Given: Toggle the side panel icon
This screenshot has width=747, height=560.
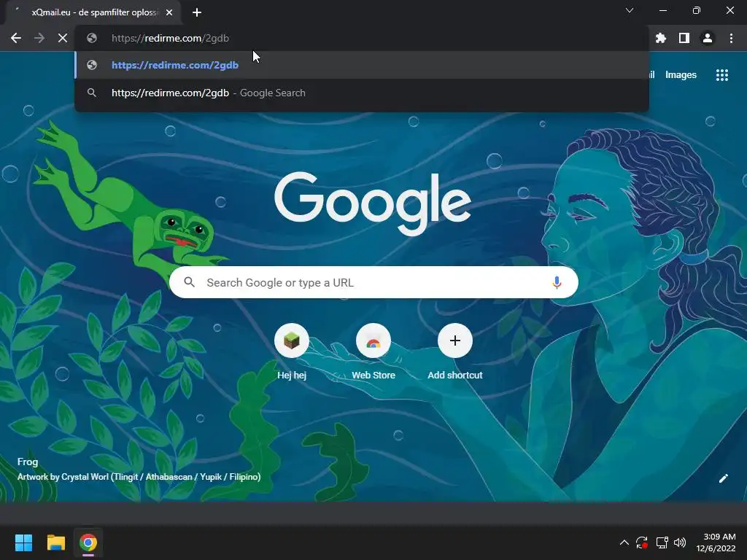Looking at the screenshot, I should tap(684, 38).
